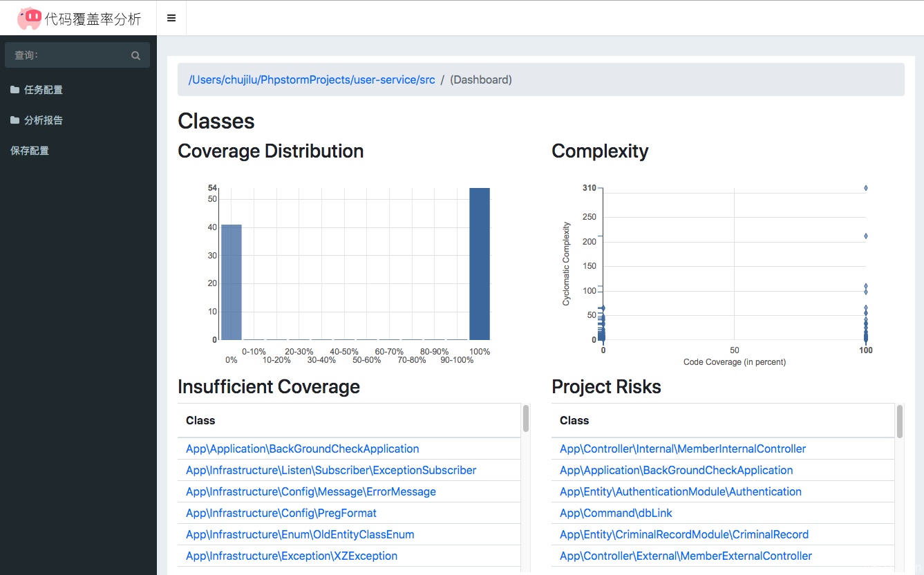The width and height of the screenshot is (924, 575).
Task: Click the pink pig logo icon
Action: click(29, 19)
